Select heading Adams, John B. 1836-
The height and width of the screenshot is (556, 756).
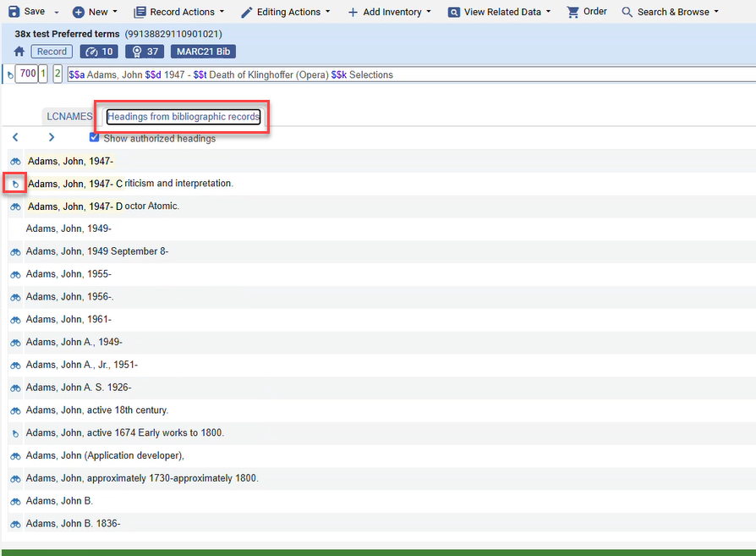click(74, 523)
